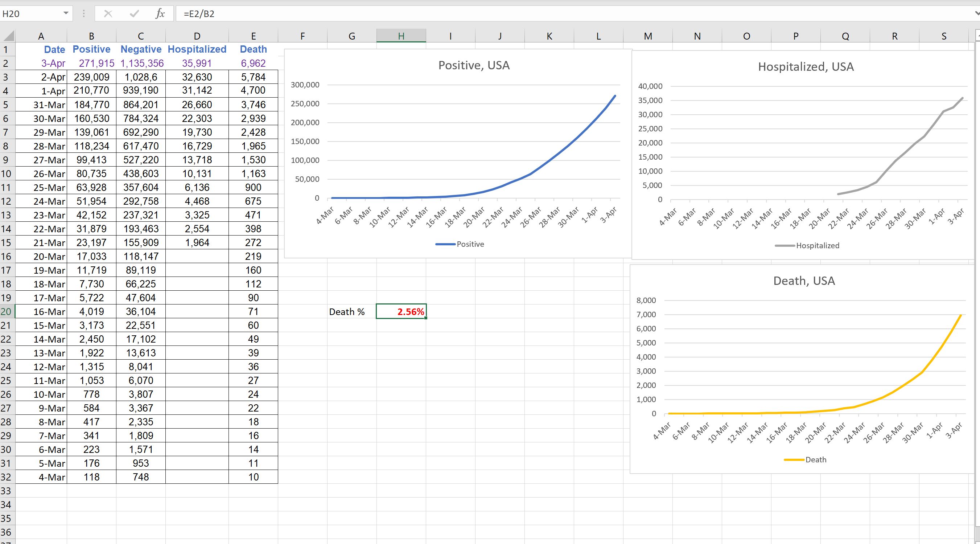Click the Enter checkmark icon in formula bar
The width and height of the screenshot is (980, 544).
[134, 14]
